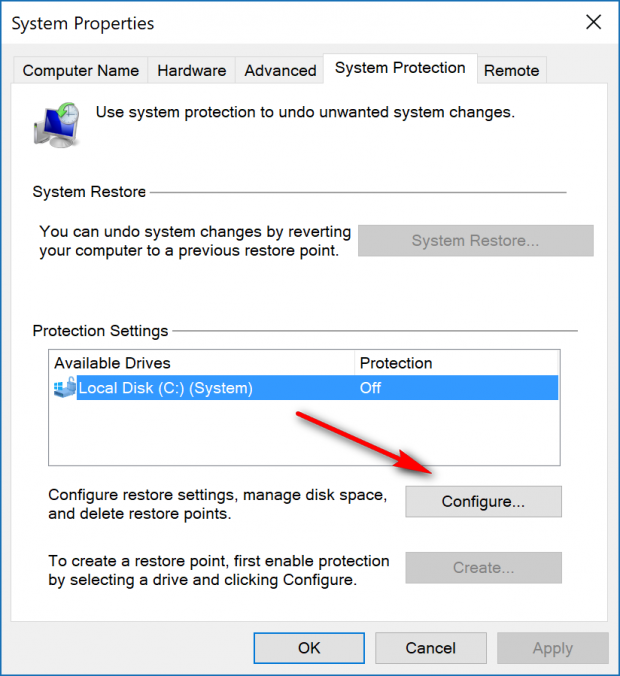Screen dimensions: 620x676
Task: Click the Available Drives column header
Action: (x=200, y=362)
